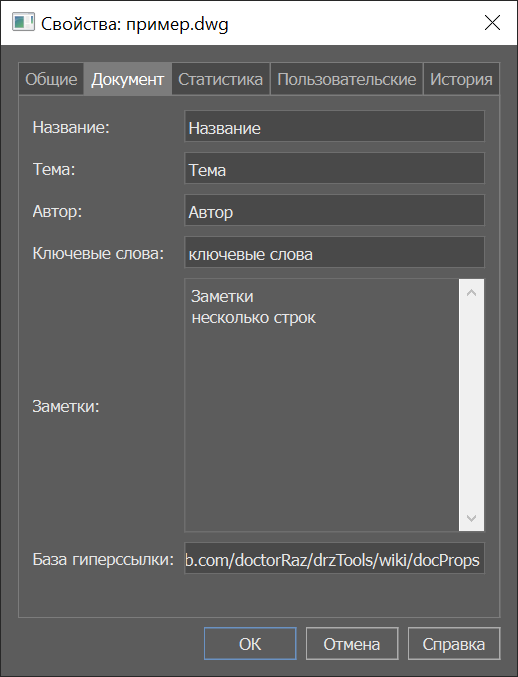Open help via Справка button

click(454, 644)
